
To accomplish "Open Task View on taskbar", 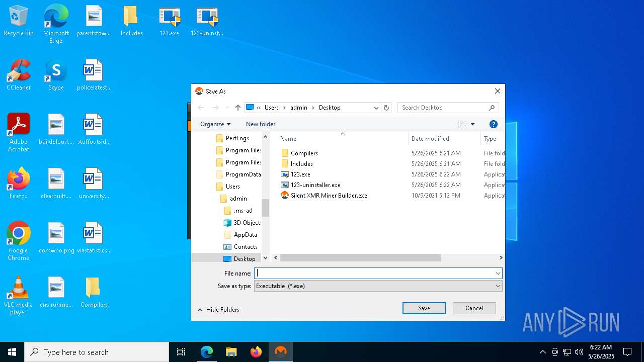I will (181, 352).
